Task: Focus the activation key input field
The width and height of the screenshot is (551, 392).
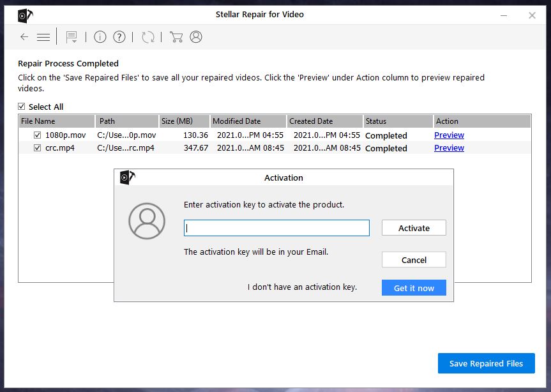Action: 276,228
